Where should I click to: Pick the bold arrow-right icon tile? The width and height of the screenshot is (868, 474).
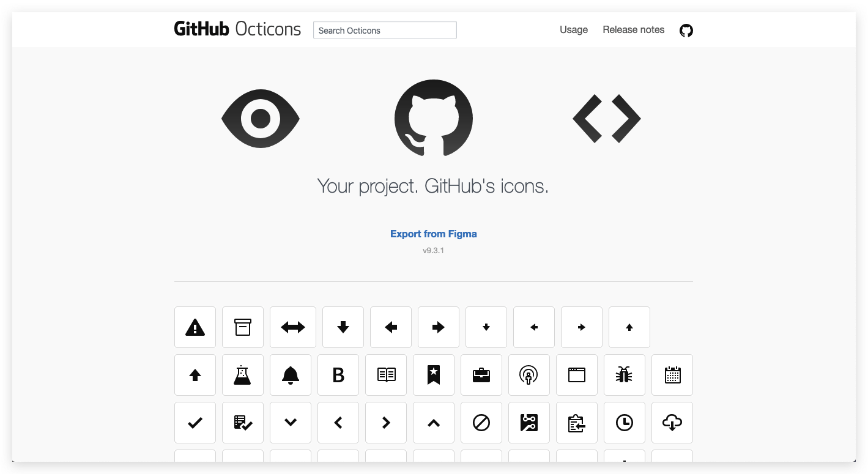coord(439,327)
